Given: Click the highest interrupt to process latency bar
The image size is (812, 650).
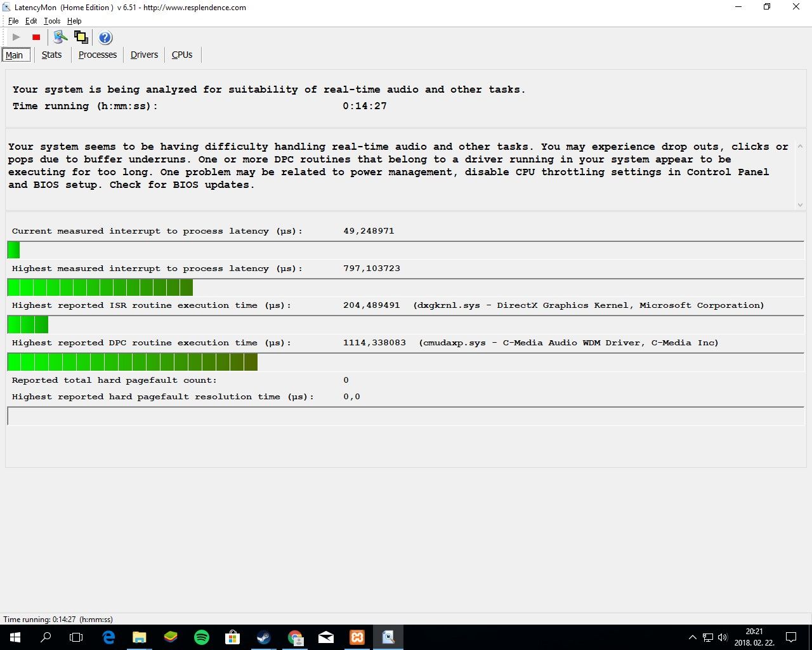Looking at the screenshot, I should [405, 288].
